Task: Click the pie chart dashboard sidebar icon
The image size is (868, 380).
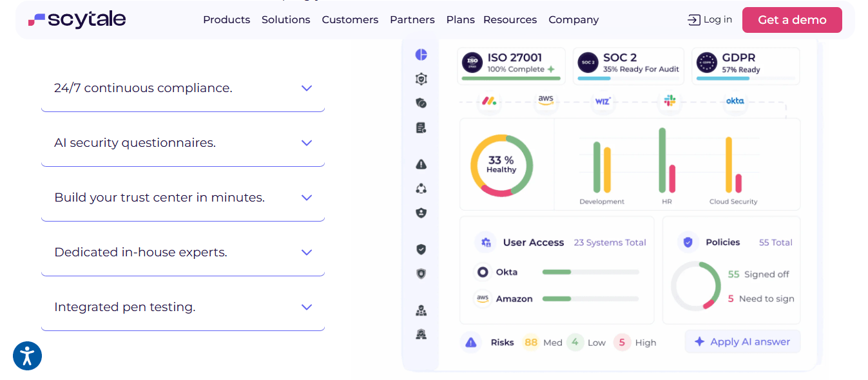Action: 421,55
